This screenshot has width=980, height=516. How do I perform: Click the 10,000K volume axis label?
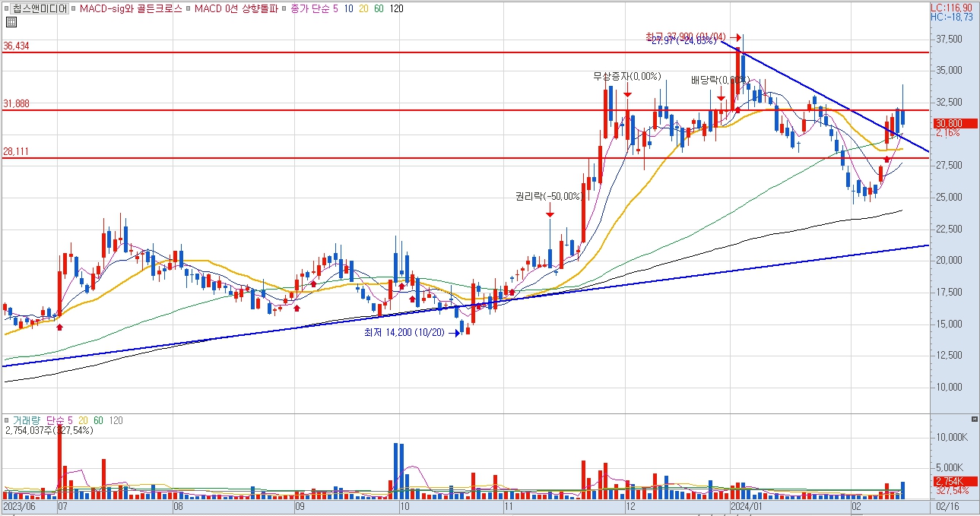point(953,437)
